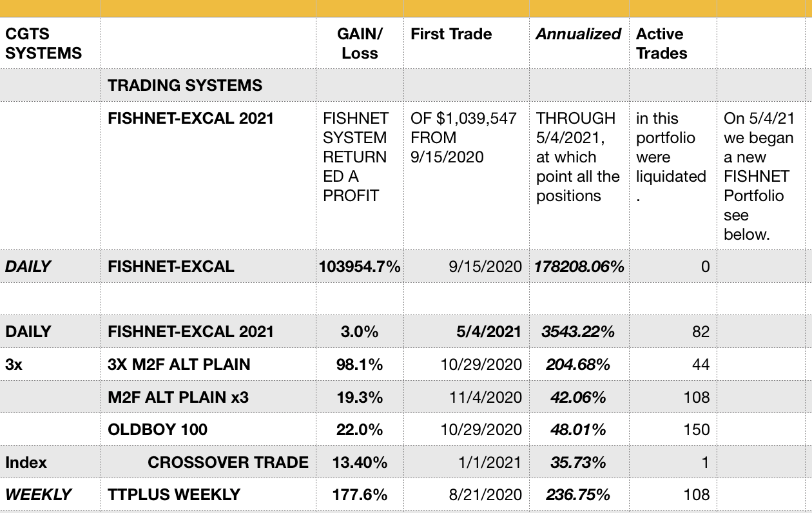Image resolution: width=812 pixels, height=513 pixels.
Task: Select the 103954.7% gain cell
Action: 360,266
